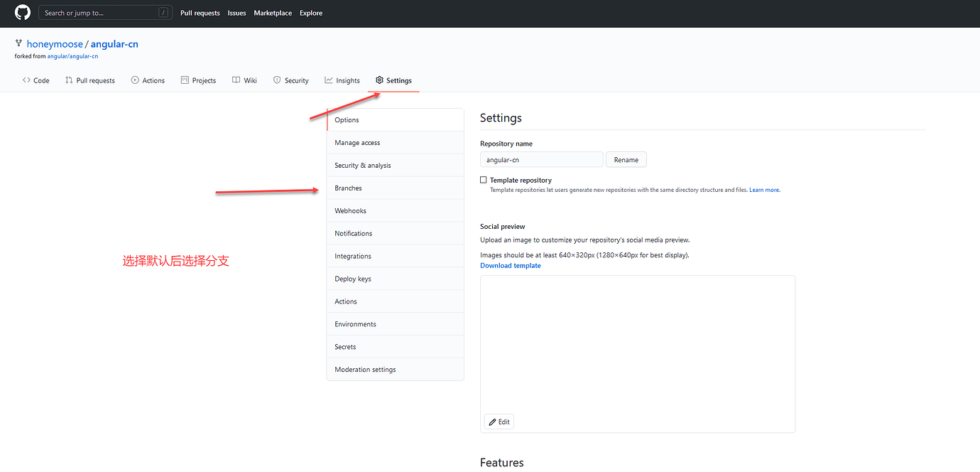Switch to the repository Pull requests tab
Screen dimensions: 980x472
(90, 80)
